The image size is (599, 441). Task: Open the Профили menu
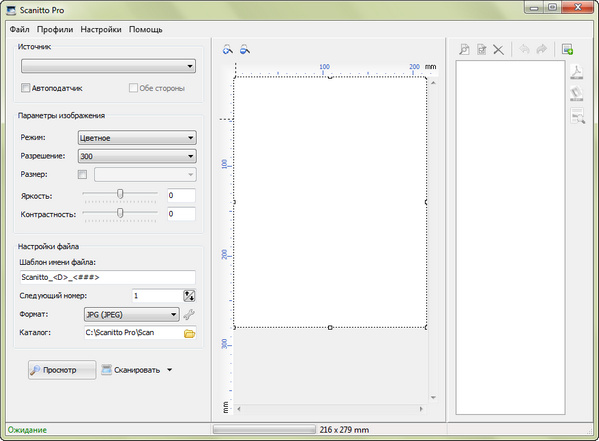click(x=55, y=29)
